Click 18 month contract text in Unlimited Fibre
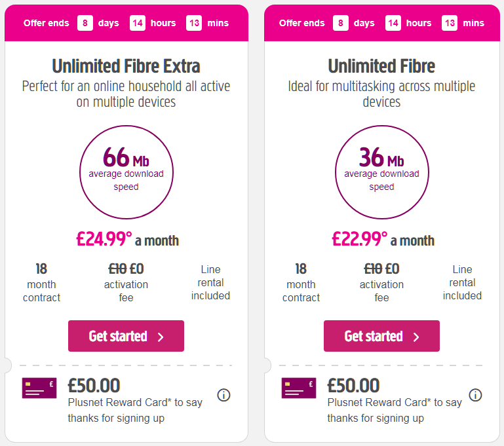This screenshot has height=446, width=504. coord(301,283)
